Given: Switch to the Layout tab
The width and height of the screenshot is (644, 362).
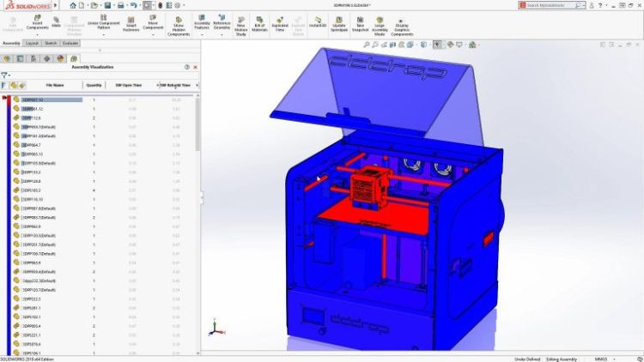Looking at the screenshot, I should point(32,43).
